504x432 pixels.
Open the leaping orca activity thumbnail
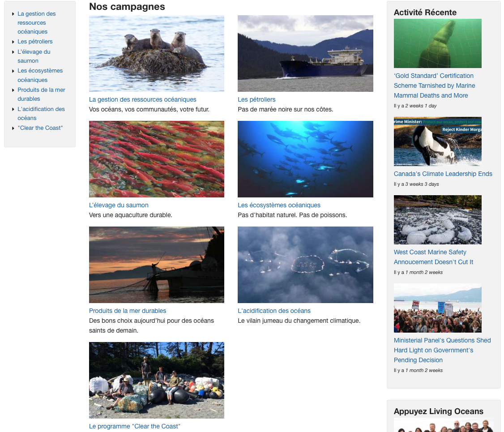point(437,141)
